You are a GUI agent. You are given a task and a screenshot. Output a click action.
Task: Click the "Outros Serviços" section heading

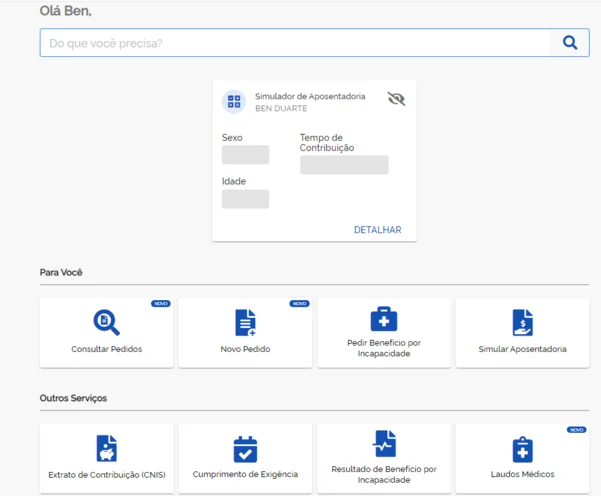tap(73, 398)
